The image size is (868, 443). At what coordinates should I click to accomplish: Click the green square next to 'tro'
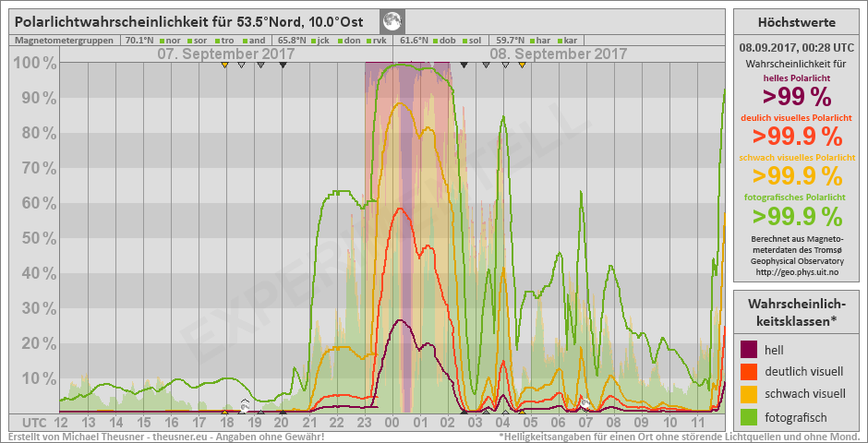(x=219, y=41)
